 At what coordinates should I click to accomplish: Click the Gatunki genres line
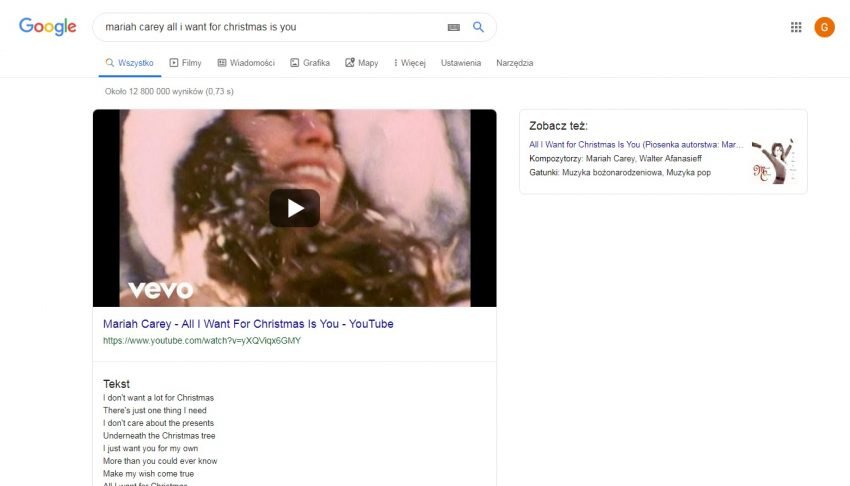point(620,173)
